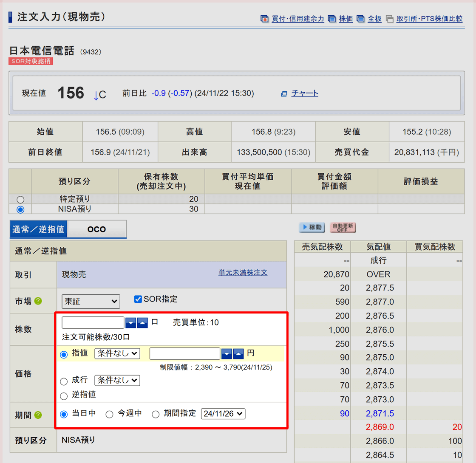Click the 1,000 sell quantity
The image size is (476, 463).
(x=339, y=330)
